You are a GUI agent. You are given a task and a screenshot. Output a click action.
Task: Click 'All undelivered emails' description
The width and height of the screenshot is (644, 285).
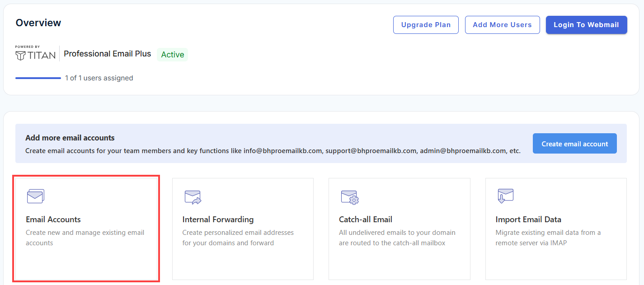[x=397, y=238]
